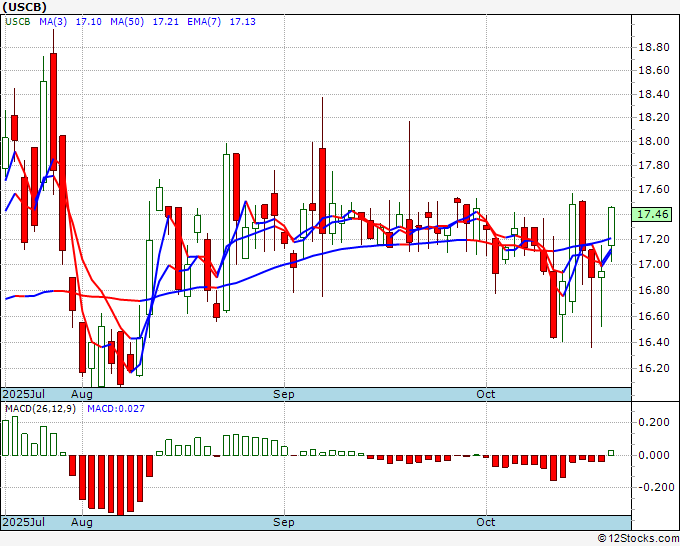The image size is (680, 546).
Task: Click Sep on the price chart date axis
Action: pyautogui.click(x=284, y=394)
